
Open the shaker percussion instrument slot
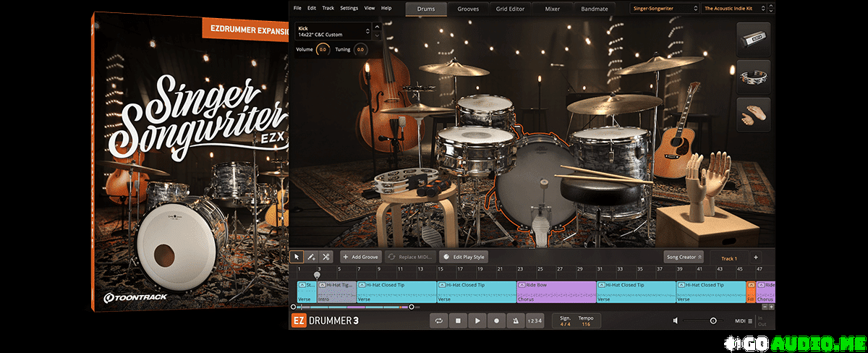(x=753, y=40)
